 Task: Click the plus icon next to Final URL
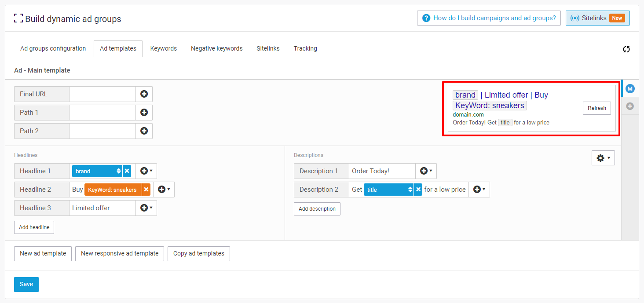(x=144, y=94)
